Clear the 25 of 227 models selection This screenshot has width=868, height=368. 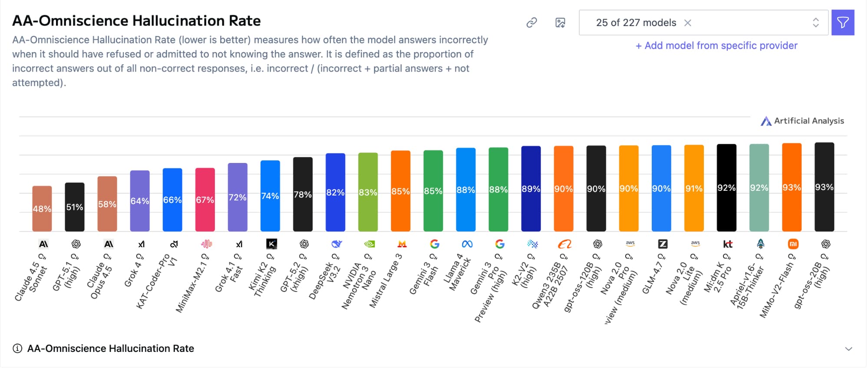[x=688, y=23]
